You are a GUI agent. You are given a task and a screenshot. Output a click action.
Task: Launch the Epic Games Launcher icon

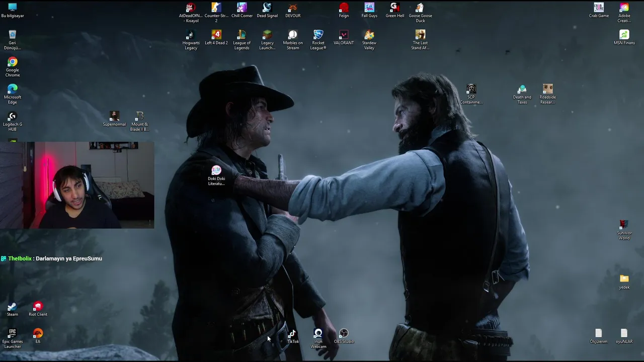point(13,338)
